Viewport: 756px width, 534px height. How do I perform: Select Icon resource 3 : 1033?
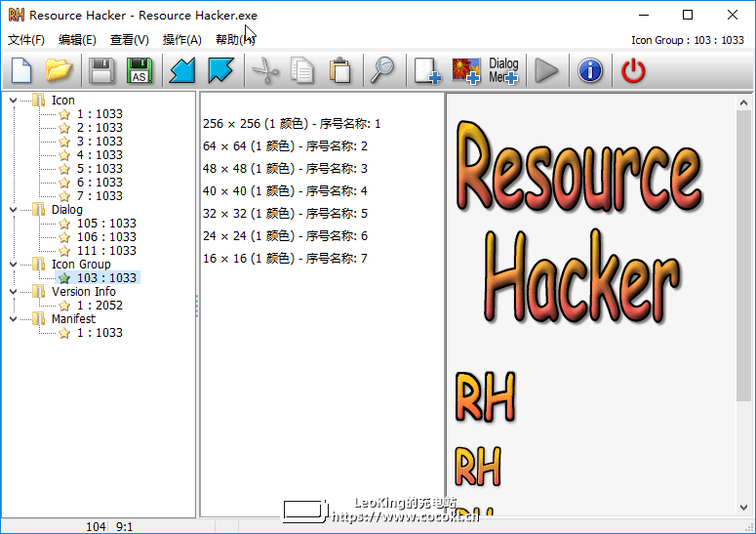point(99,142)
